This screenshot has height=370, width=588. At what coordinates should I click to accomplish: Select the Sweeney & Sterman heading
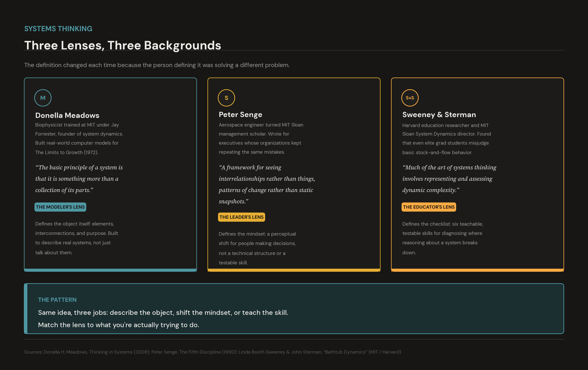tap(439, 114)
